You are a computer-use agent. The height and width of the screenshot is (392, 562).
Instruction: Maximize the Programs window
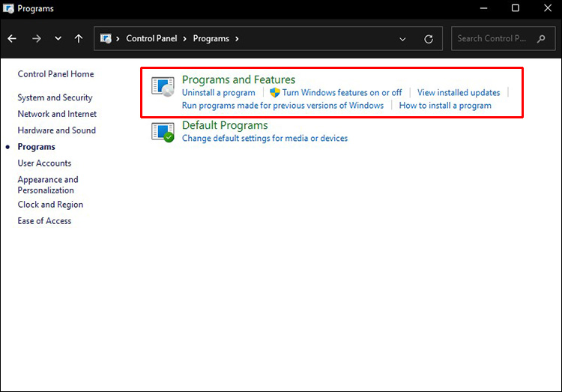516,8
